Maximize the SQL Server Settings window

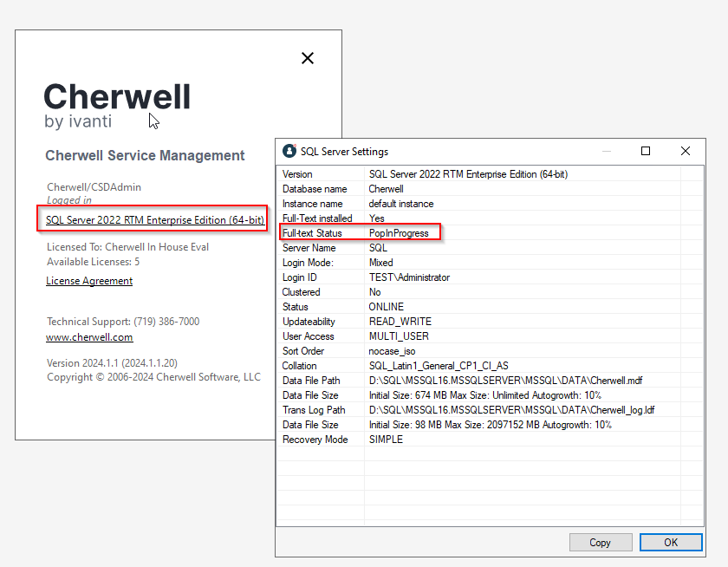click(x=646, y=151)
